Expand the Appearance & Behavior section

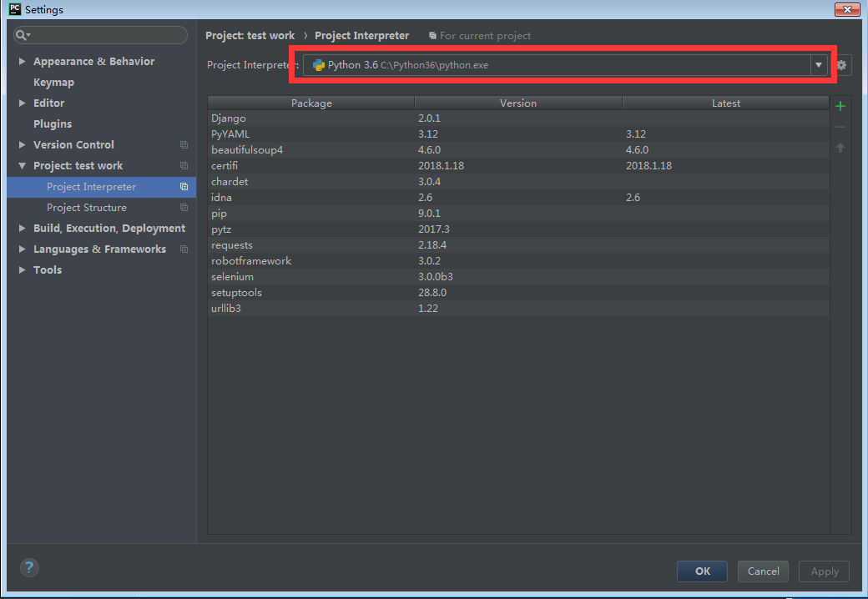[22, 62]
